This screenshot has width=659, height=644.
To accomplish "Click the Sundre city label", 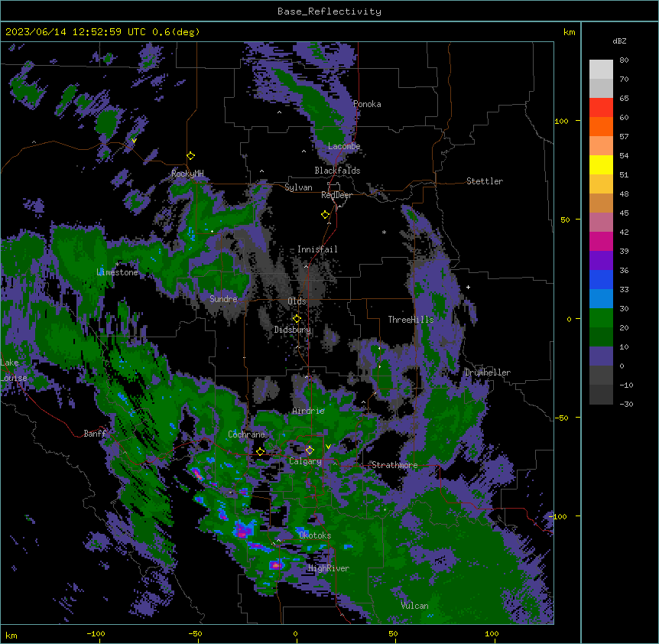I will tap(223, 299).
